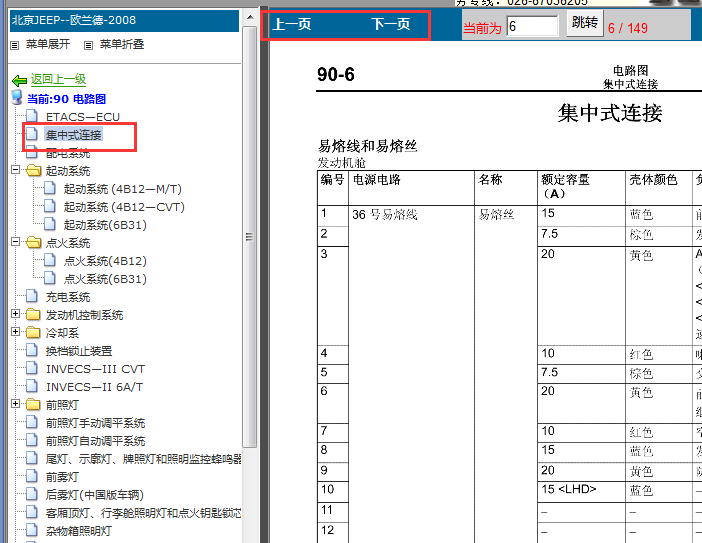Open the 返回上一级 link
Screen dimensions: 702x543
click(58, 80)
